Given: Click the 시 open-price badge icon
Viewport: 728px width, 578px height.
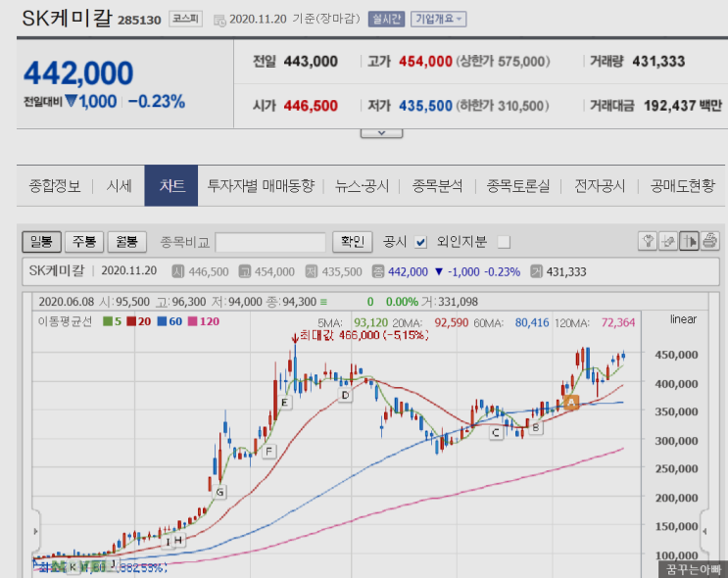Looking at the screenshot, I should pos(177,271).
